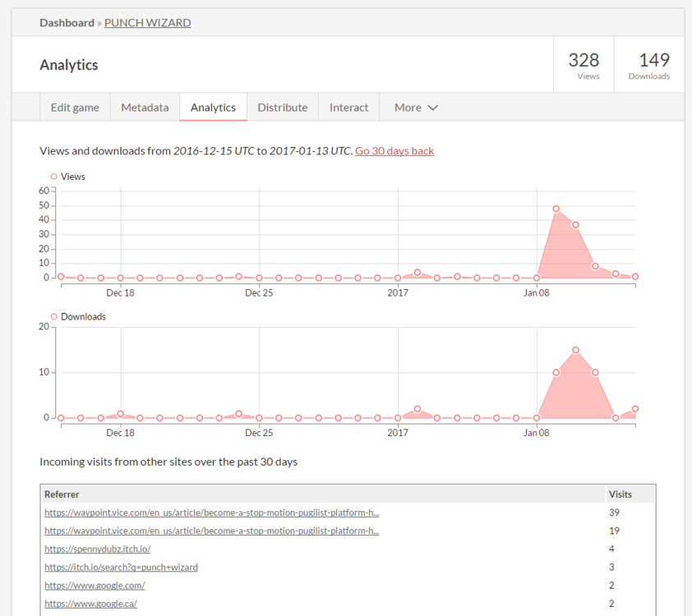Viewport: 692px width, 616px height.
Task: Open the Metadata tab
Action: (145, 108)
